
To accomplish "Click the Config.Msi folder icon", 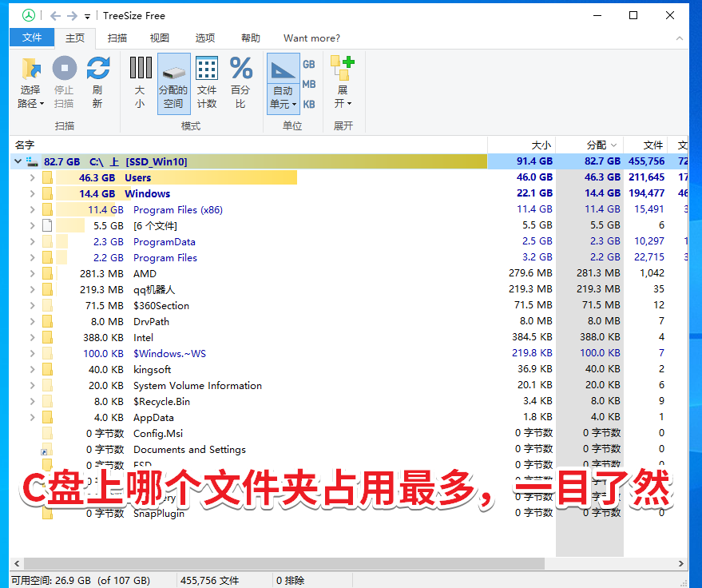I will click(x=47, y=434).
